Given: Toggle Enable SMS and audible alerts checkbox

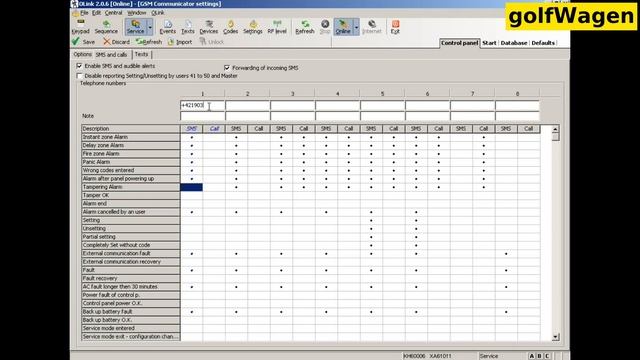Looking at the screenshot, I should point(79,66).
